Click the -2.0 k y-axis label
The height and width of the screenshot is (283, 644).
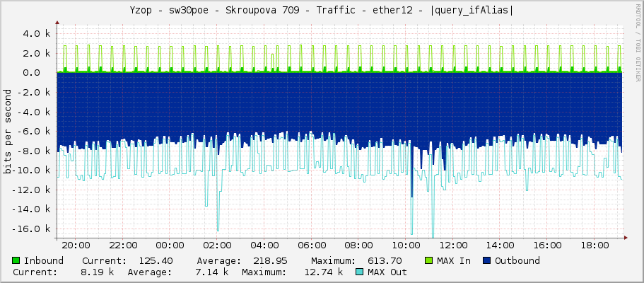tap(34, 92)
